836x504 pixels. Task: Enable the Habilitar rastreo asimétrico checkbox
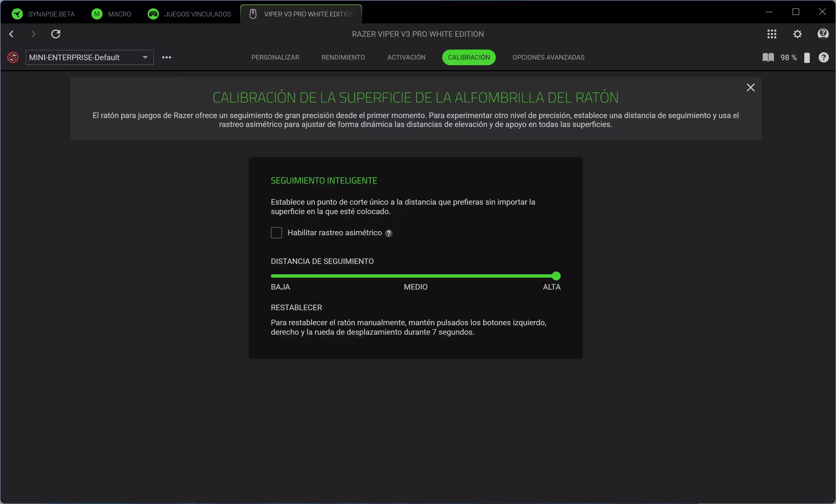coord(276,233)
